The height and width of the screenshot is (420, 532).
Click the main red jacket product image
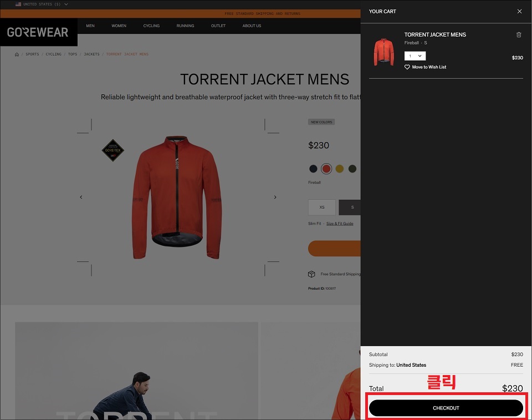tap(177, 198)
